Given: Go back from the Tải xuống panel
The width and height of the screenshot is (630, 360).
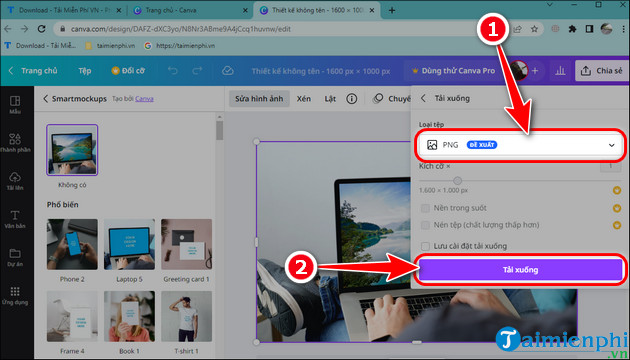Looking at the screenshot, I should (x=423, y=98).
